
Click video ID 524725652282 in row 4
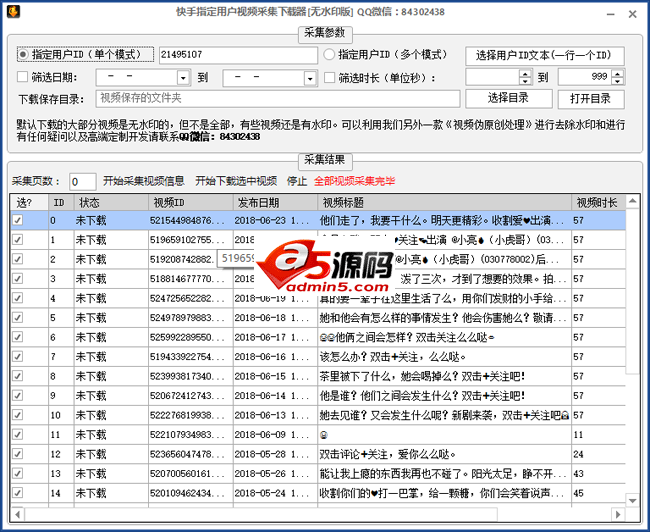point(187,299)
